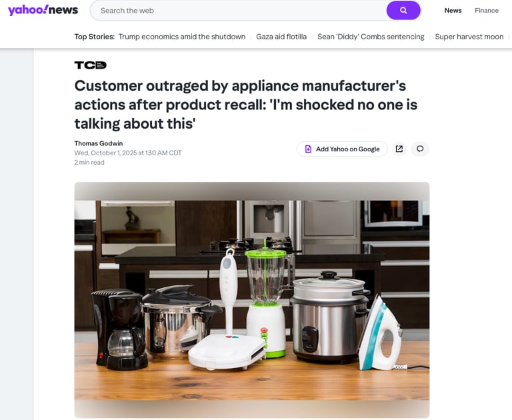The width and height of the screenshot is (512, 420).
Task: Open the share article icon
Action: pos(399,149)
